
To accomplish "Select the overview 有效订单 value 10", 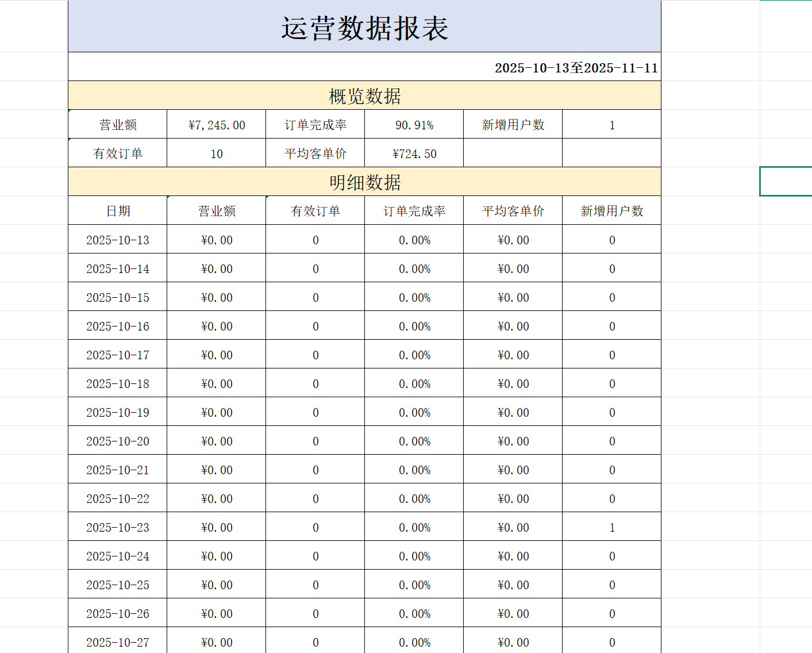I will [217, 153].
